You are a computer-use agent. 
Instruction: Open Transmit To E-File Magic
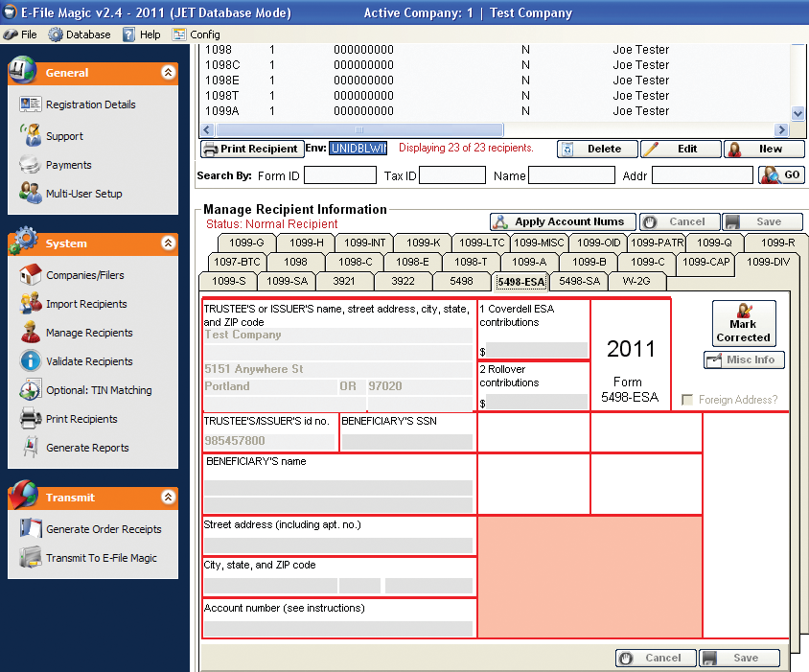coord(101,558)
